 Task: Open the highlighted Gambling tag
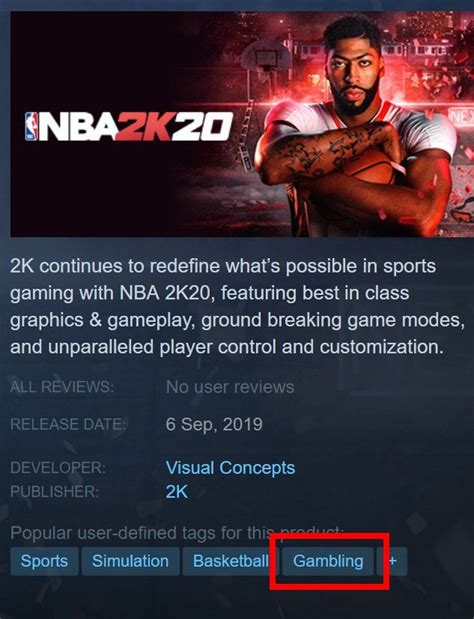pos(328,561)
